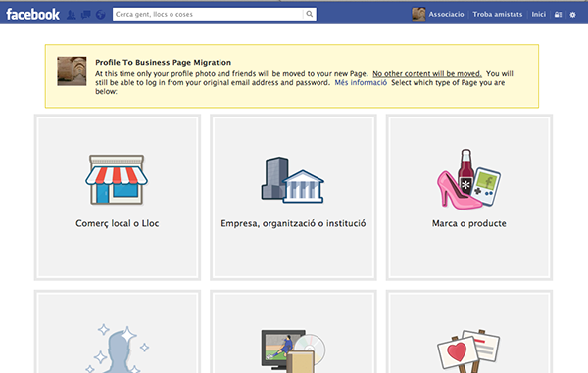Select the sparkling person silhouette icon
Screen dimensions: 588x373
click(x=118, y=349)
